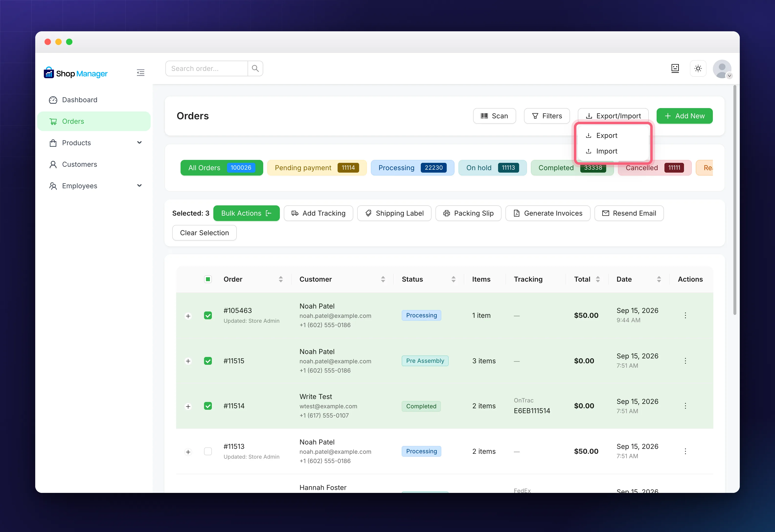
Task: Sort by Total column arrows
Action: click(598, 279)
